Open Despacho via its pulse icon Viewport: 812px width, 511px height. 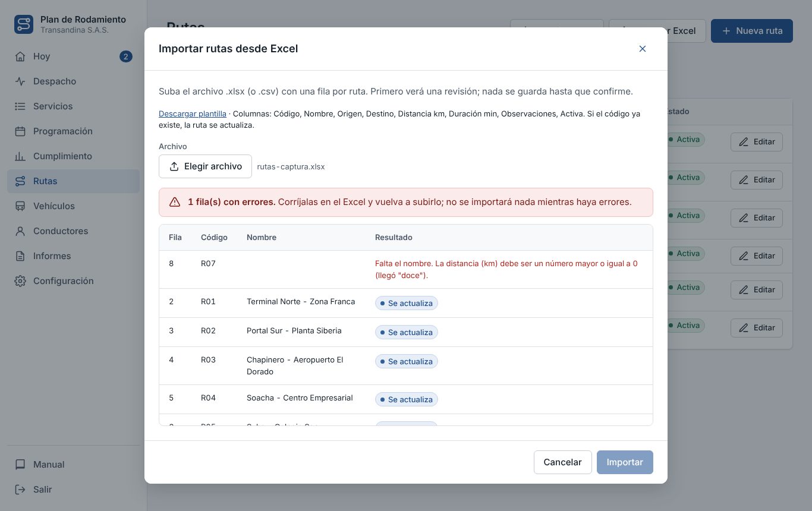(x=20, y=81)
